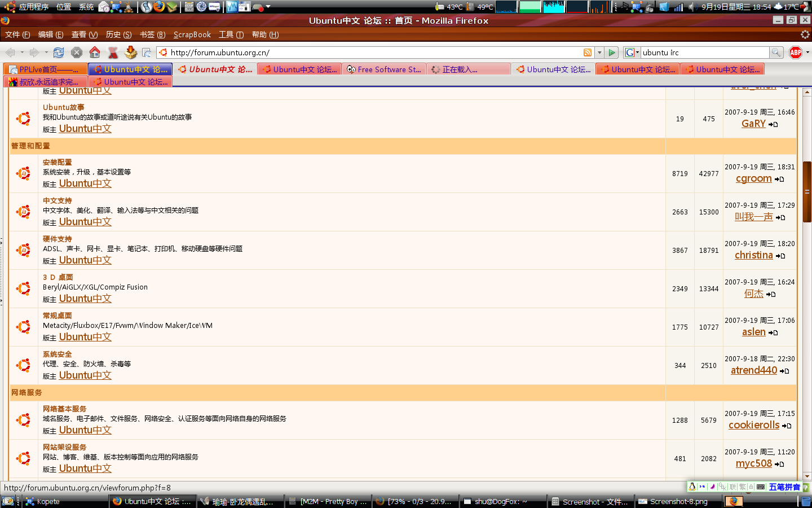Click the forum icon for 安装配置
Viewport: 812px width, 508px height.
coord(23,173)
